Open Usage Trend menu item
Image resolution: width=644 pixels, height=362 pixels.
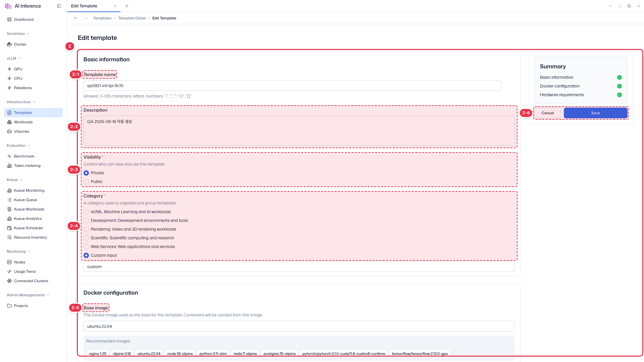(33, 271)
